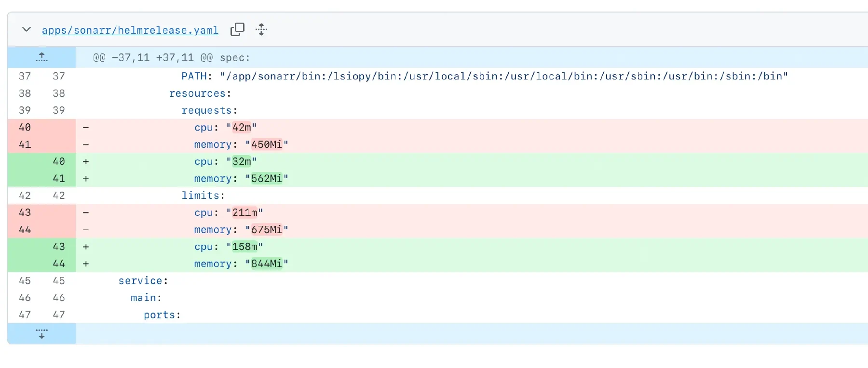Select added line memory: "562Mi"
The image size is (868, 368).
tap(241, 179)
